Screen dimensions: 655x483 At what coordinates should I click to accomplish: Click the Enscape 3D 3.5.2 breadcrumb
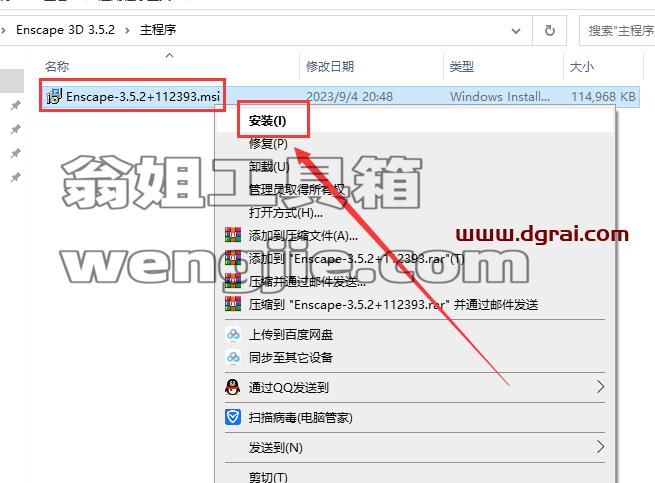65,30
